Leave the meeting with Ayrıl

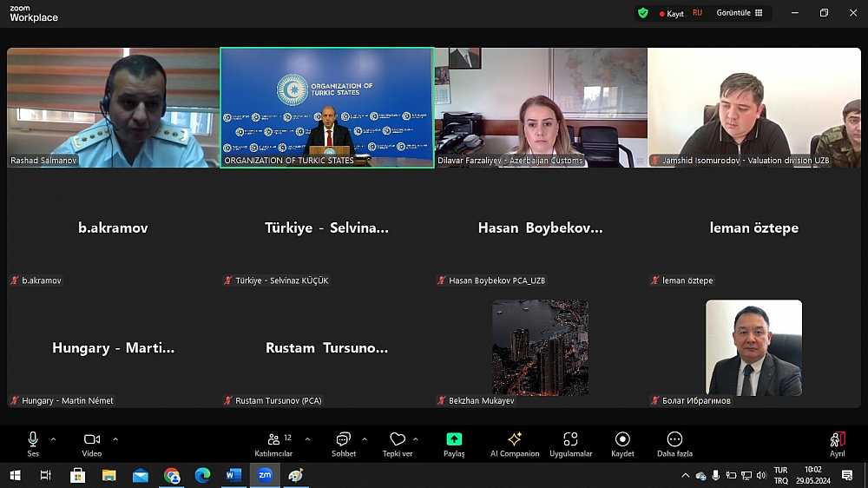(x=837, y=444)
